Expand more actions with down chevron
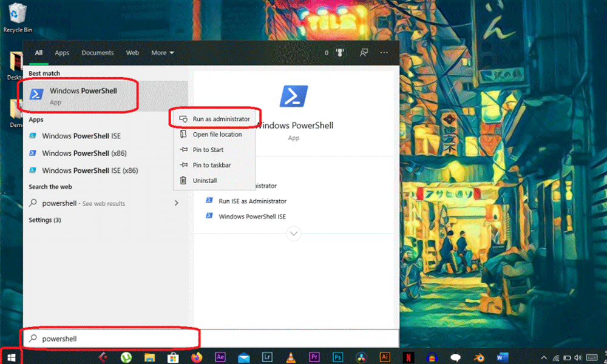The width and height of the screenshot is (607, 364). pos(294,234)
